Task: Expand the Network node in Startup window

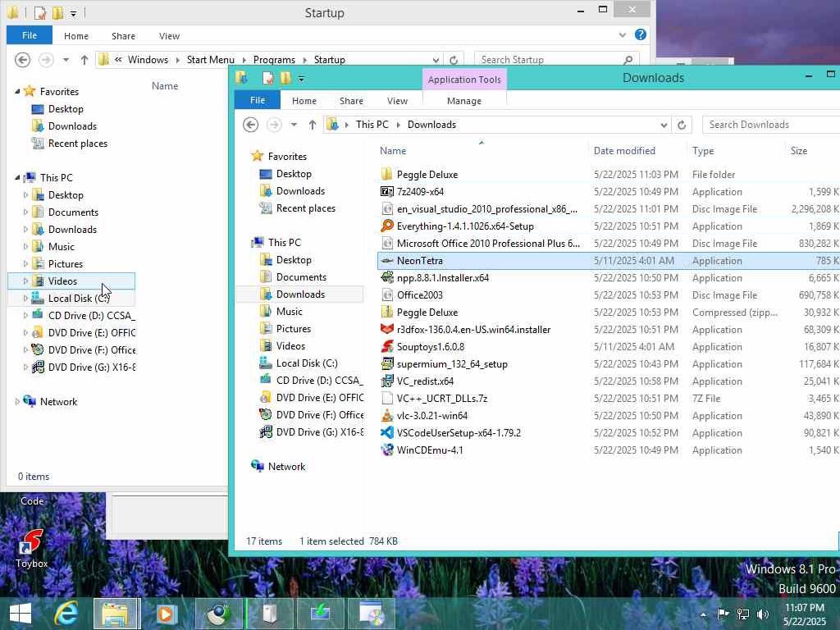Action: 17,401
